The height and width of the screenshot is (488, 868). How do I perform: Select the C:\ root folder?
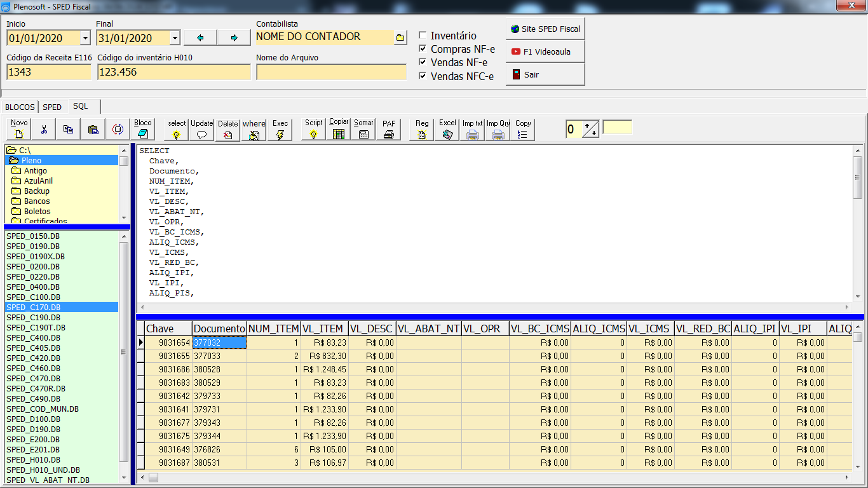pos(24,151)
